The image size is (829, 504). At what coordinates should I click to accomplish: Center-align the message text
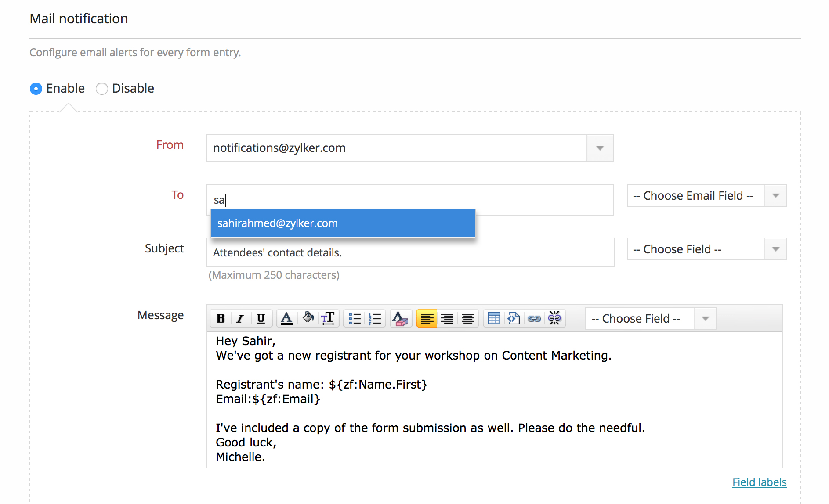point(468,318)
